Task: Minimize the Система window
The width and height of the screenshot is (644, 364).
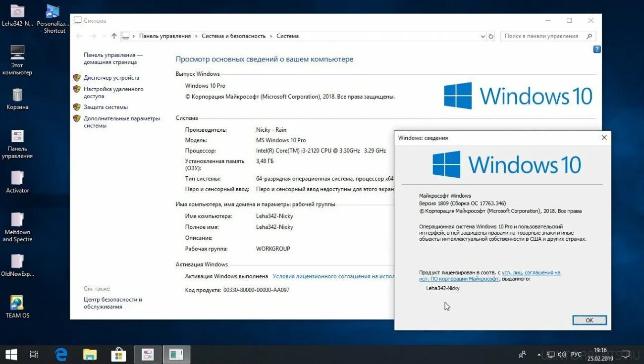Action: point(547,20)
